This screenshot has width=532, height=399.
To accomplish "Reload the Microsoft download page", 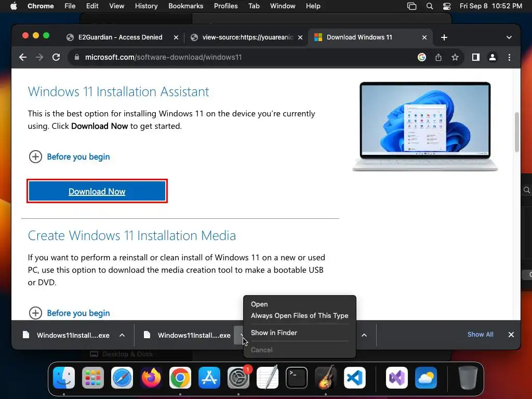I will (56, 57).
